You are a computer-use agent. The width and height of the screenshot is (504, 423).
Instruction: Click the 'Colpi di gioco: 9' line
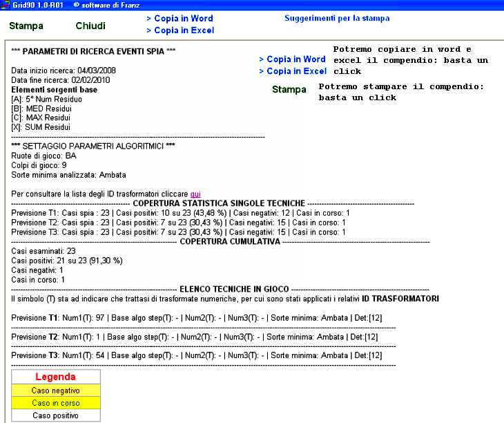point(39,165)
